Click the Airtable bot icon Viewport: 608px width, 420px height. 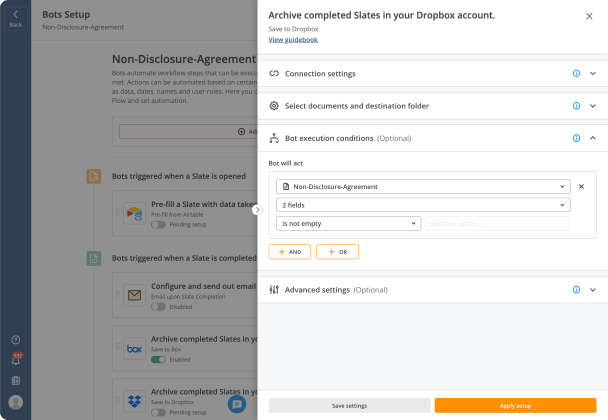(135, 213)
